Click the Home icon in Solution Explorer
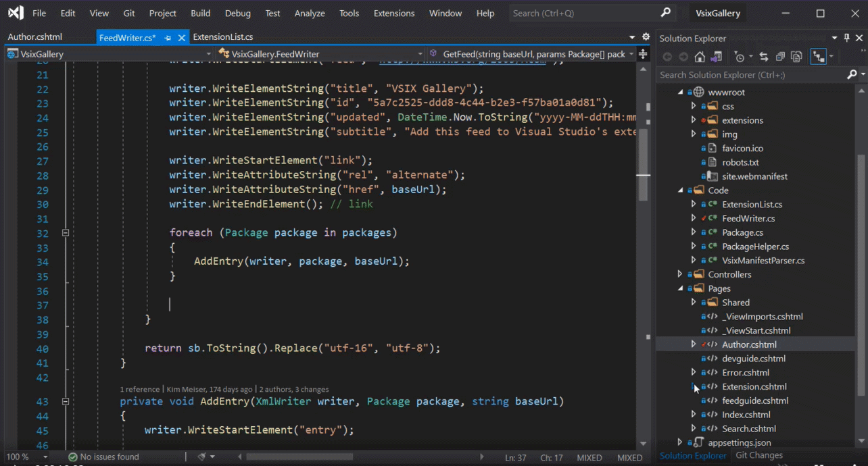The height and width of the screenshot is (466, 868). [700, 57]
